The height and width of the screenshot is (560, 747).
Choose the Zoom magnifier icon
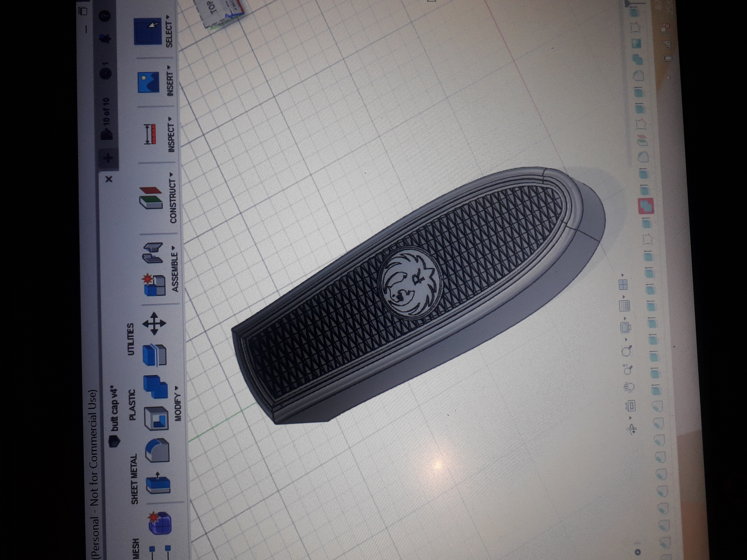pos(628,369)
